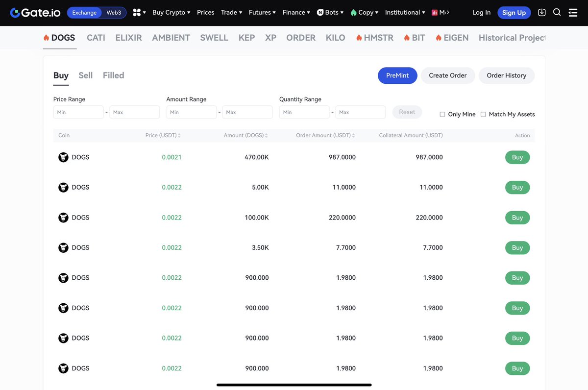Expand the Institutional dropdown menu

405,13
